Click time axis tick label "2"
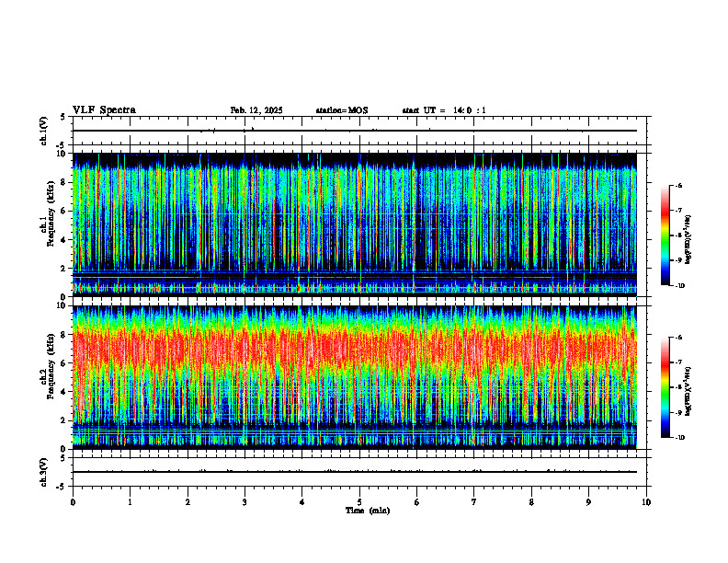Image resolution: width=728 pixels, height=563 pixels. (x=188, y=502)
